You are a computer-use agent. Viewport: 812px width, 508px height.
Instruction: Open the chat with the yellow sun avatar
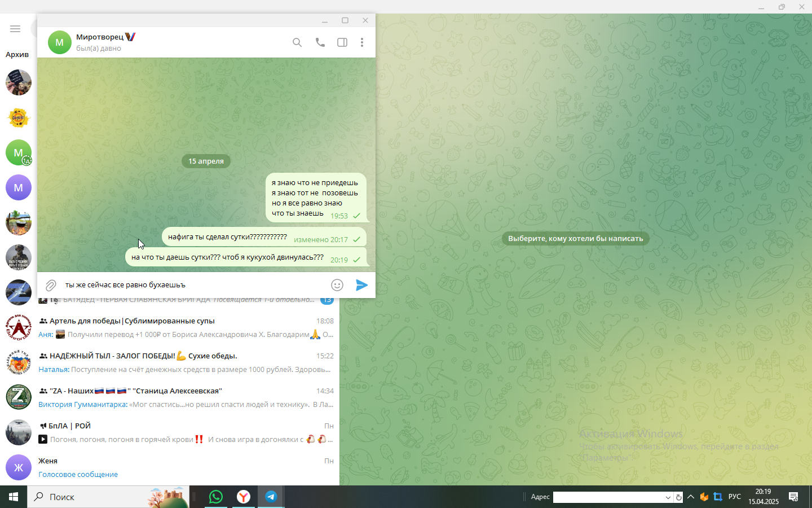(19, 117)
